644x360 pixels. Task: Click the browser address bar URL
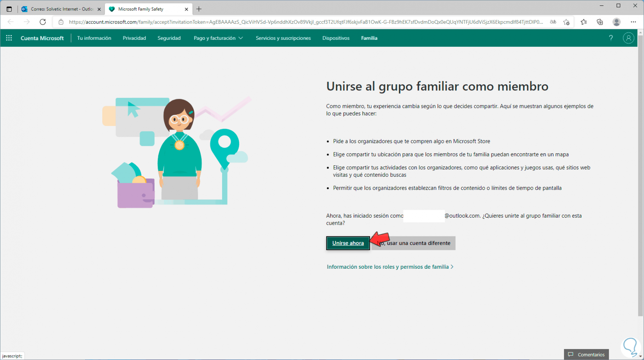pos(306,22)
